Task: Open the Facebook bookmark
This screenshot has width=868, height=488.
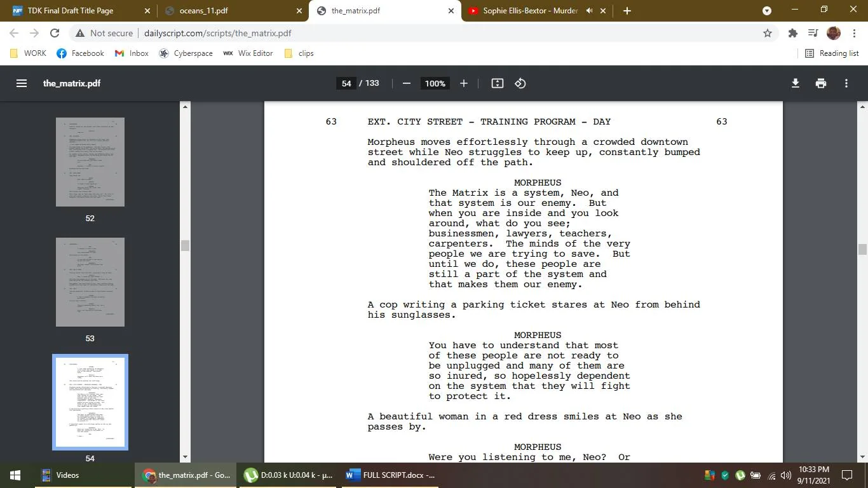Action: click(x=81, y=53)
